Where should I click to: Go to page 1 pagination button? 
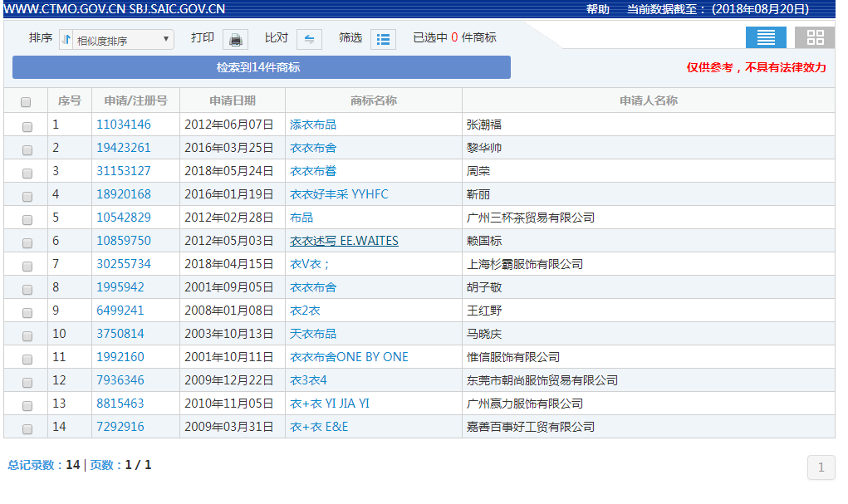click(x=821, y=467)
